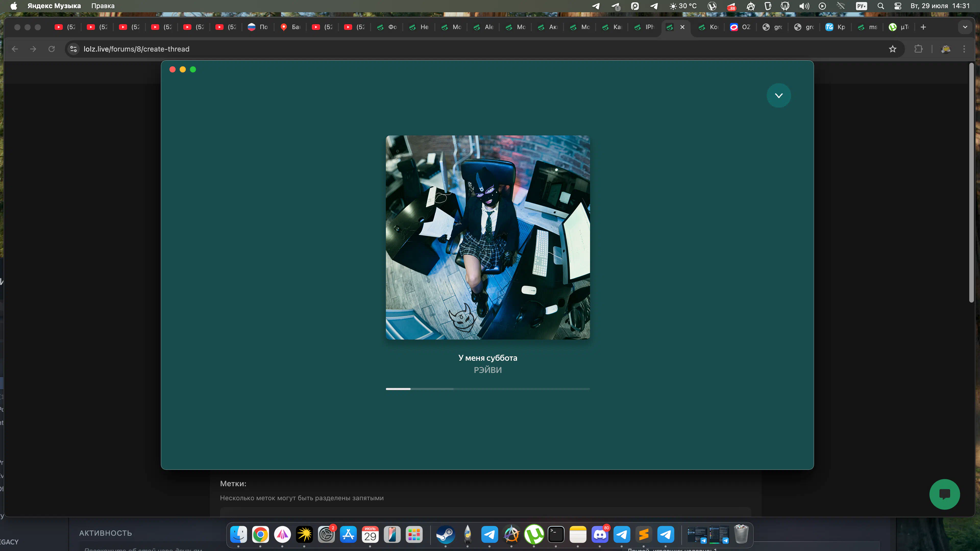Viewport: 980px width, 551px height.
Task: Reload the page in Chrome
Action: point(51,49)
